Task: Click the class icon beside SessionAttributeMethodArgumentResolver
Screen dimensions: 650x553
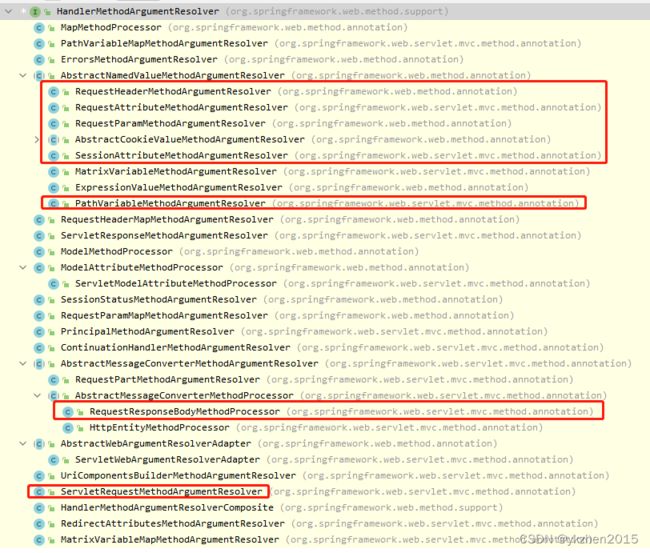Action: tap(53, 156)
